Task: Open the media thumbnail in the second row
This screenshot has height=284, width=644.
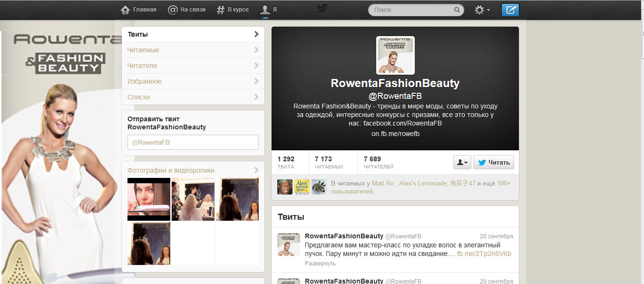Action: (x=149, y=244)
